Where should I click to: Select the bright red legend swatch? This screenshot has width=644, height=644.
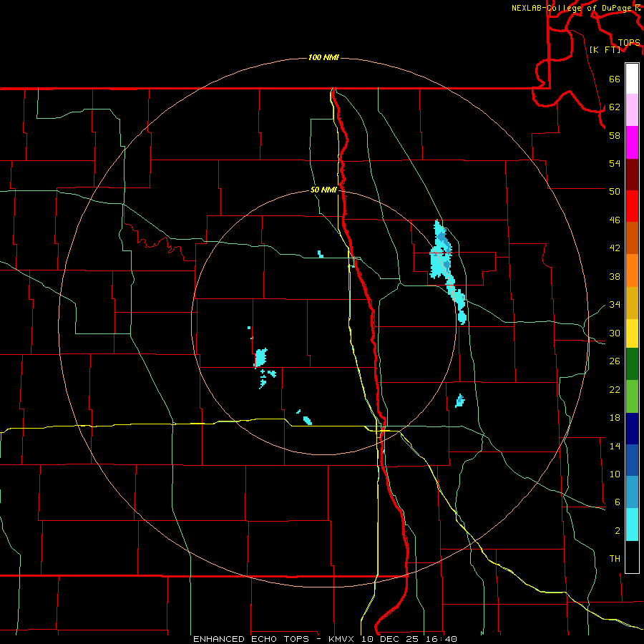click(x=632, y=206)
